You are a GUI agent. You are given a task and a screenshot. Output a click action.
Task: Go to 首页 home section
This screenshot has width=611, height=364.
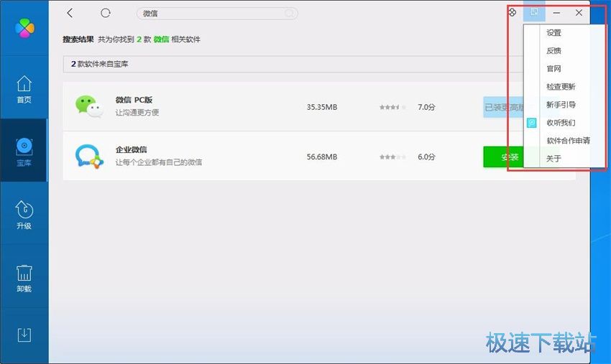click(24, 89)
